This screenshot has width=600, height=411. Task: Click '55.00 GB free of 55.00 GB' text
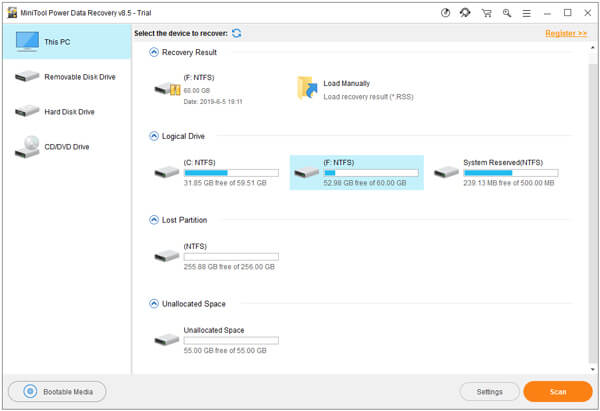click(225, 351)
